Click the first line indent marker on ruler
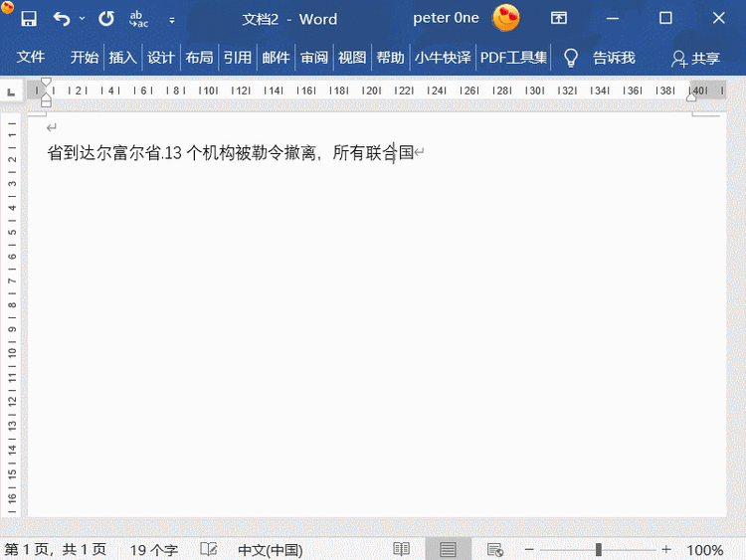Screen dimensions: 746x560 click(x=46, y=82)
